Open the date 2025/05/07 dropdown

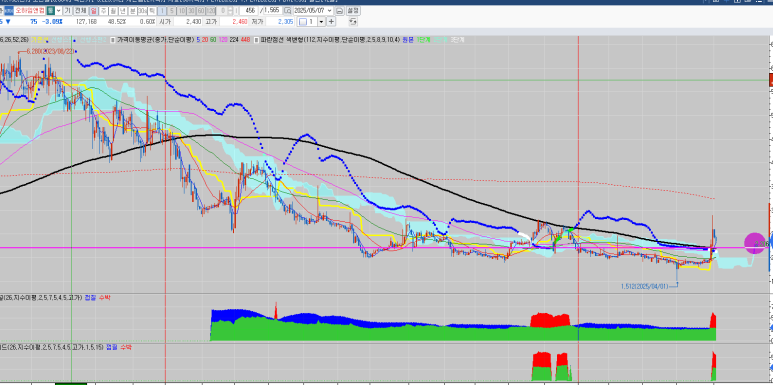tap(329, 10)
